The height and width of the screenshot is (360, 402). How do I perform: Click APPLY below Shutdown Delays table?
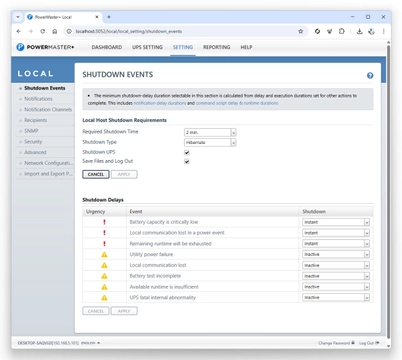[x=124, y=311]
